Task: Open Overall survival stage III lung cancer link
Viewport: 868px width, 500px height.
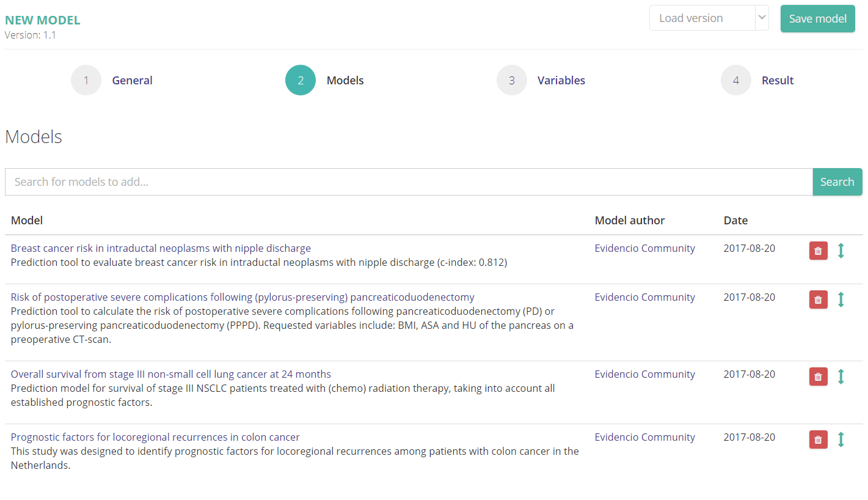Action: pyautogui.click(x=171, y=374)
